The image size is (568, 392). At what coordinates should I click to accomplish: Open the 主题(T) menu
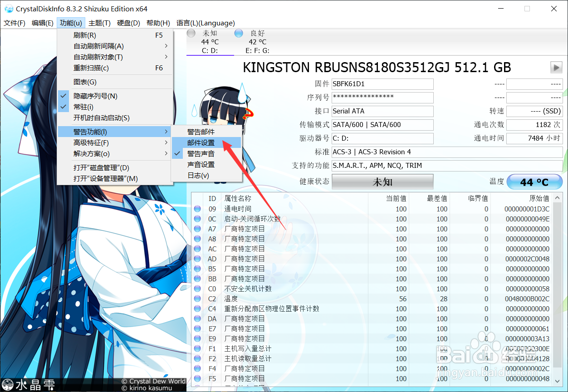pos(99,23)
